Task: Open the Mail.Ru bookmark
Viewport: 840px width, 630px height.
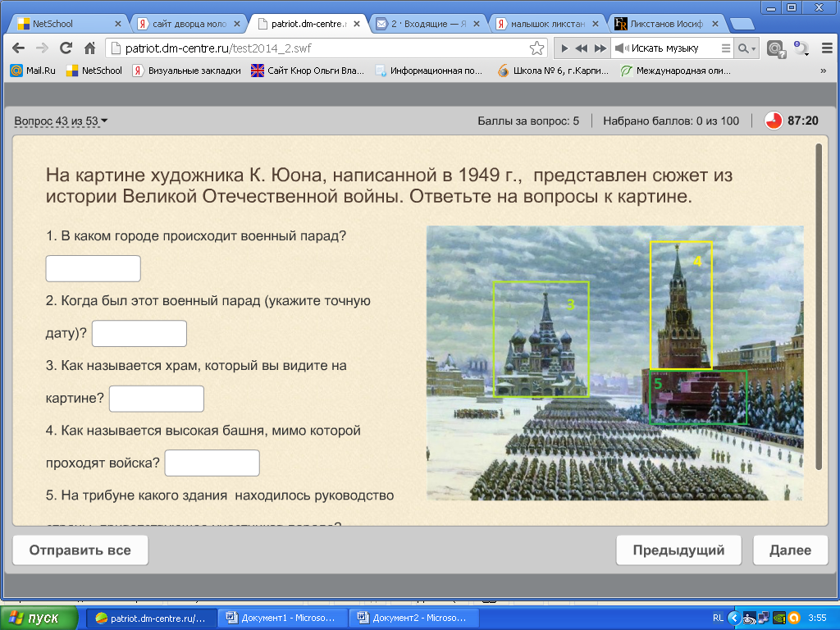Action: pos(33,71)
